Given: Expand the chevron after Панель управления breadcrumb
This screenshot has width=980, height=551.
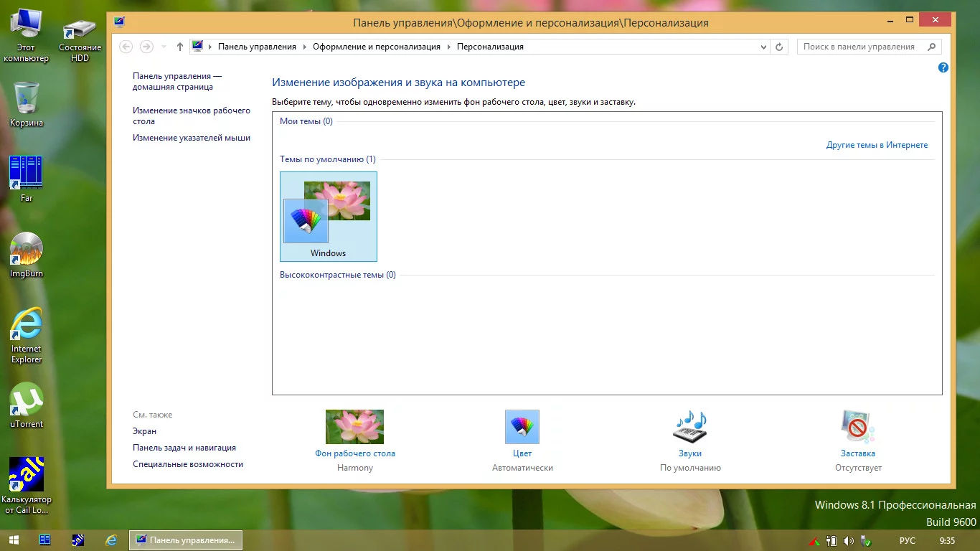Looking at the screenshot, I should [305, 47].
